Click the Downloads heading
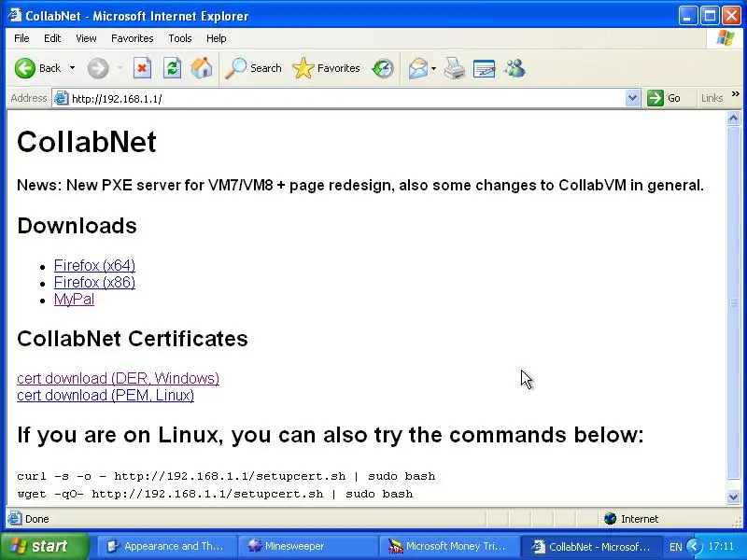 coord(78,226)
